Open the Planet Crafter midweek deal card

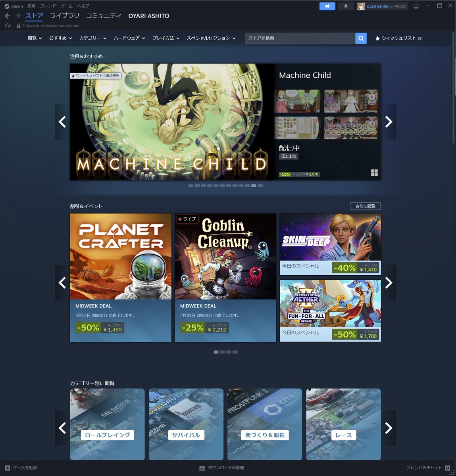(x=121, y=278)
